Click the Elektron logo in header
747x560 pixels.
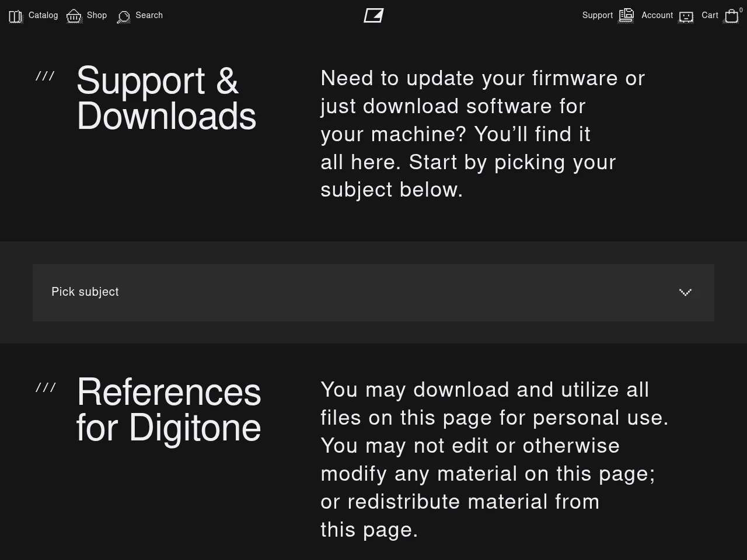[373, 16]
